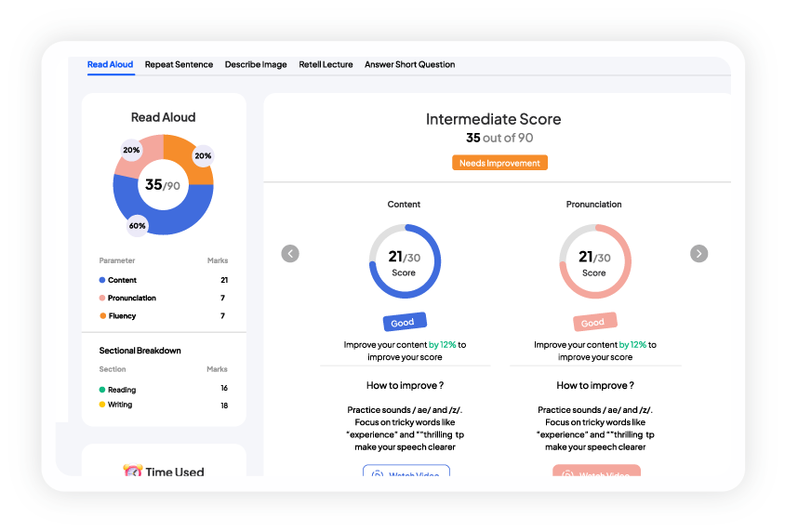Click the '35 out of 90' text

[499, 138]
